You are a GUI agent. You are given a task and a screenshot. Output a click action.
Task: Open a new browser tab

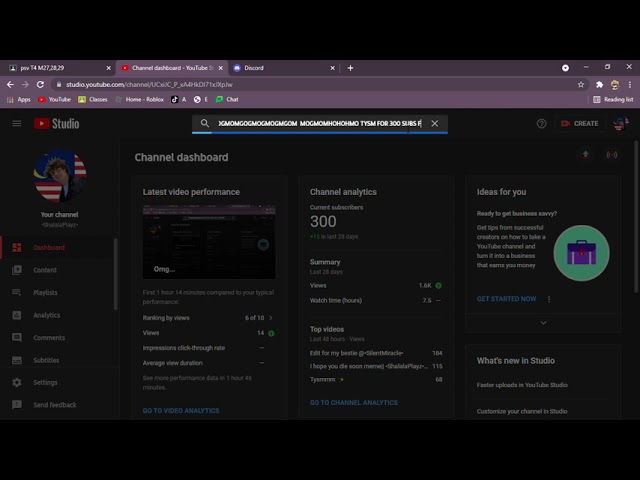[x=350, y=68]
